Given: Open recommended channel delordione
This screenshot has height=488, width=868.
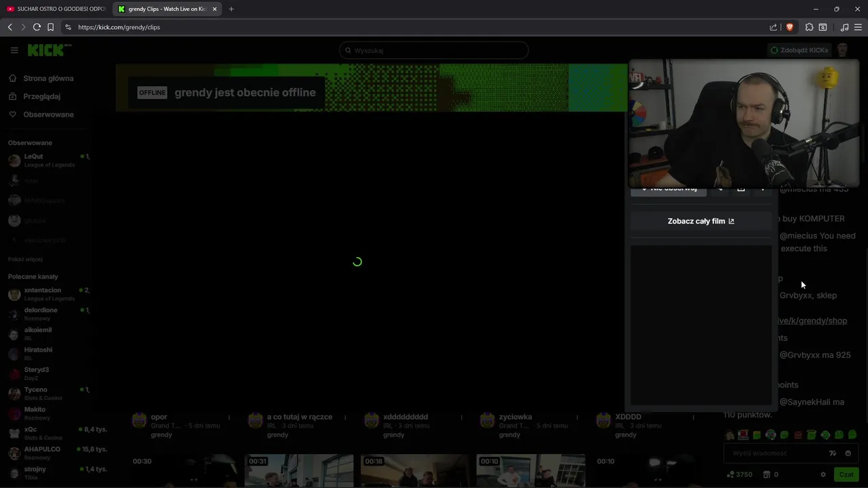Looking at the screenshot, I should pos(47,313).
